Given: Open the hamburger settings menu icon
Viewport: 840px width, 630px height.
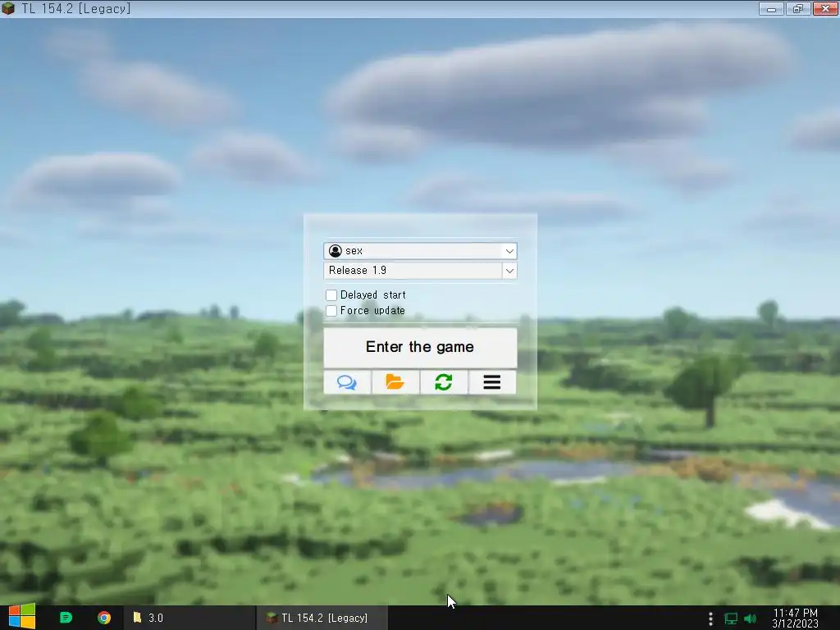Looking at the screenshot, I should point(492,382).
